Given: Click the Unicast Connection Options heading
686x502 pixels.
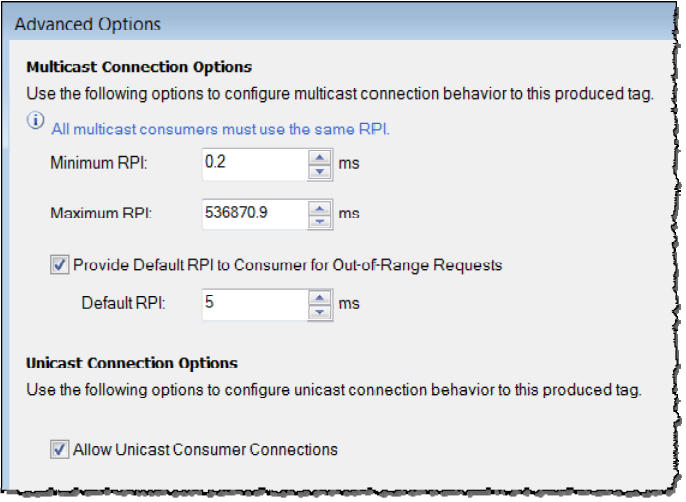Looking at the screenshot, I should click(132, 363).
